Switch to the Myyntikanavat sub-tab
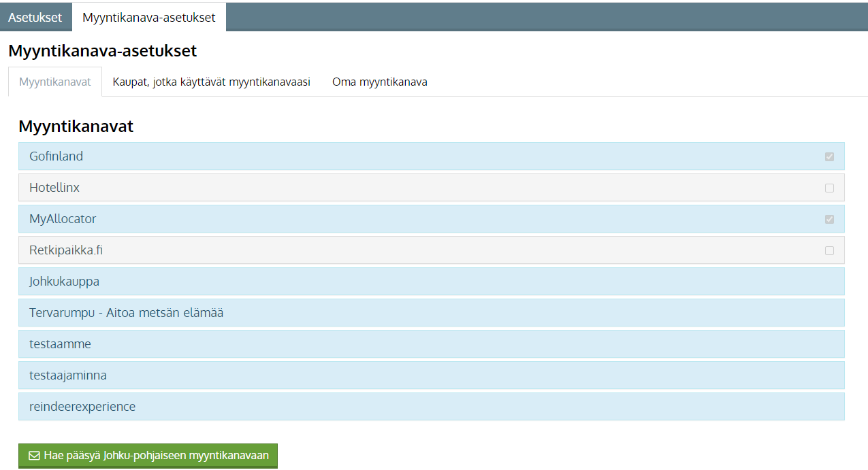Image resolution: width=868 pixels, height=470 pixels. (x=55, y=82)
